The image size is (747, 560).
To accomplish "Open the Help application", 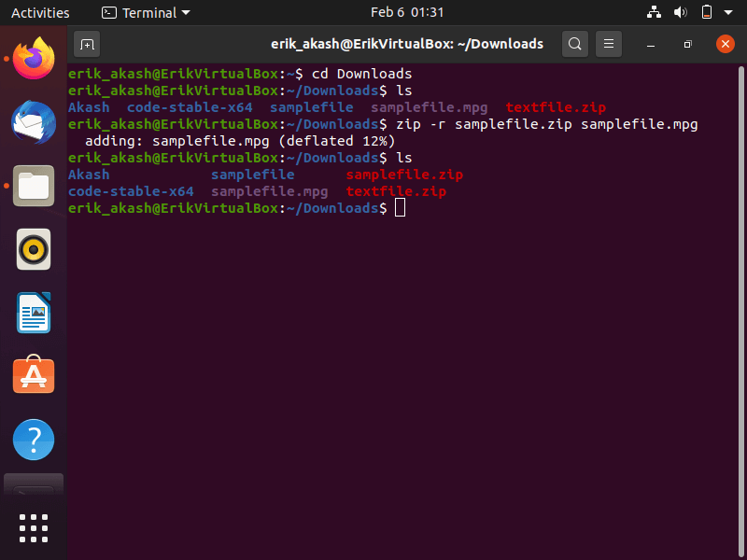I will pos(34,440).
